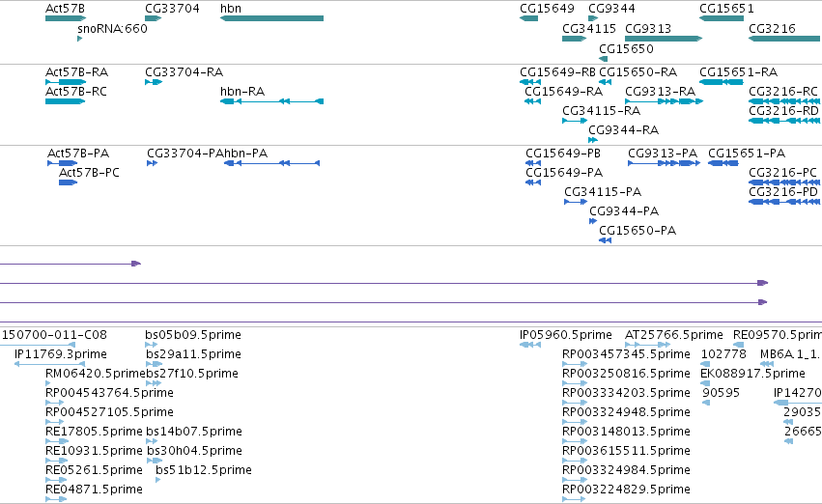The width and height of the screenshot is (822, 504).
Task: Click EST IP05960.5prime
Action: coord(530,345)
